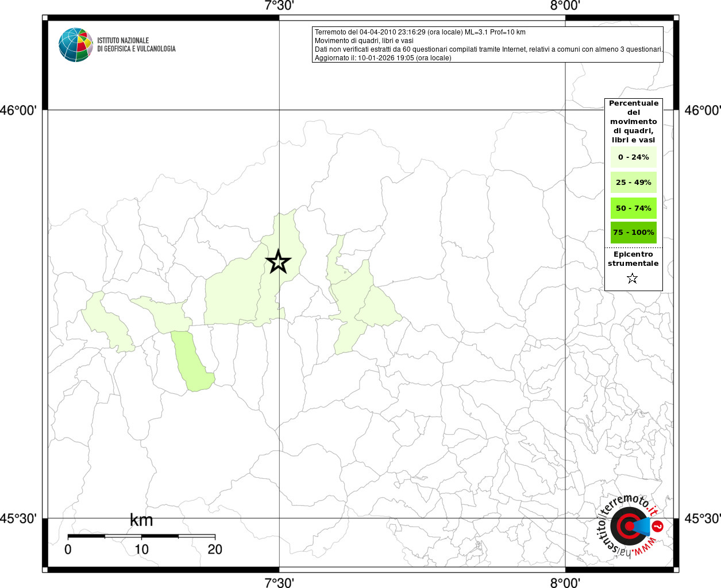Select the 25 - 49% legend swatch
Image resolution: width=721 pixels, height=588 pixels.
point(634,183)
